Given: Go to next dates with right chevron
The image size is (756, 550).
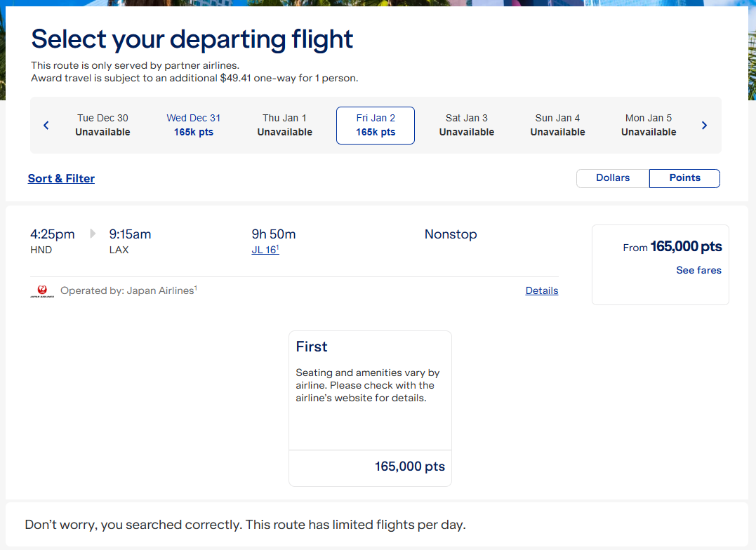Looking at the screenshot, I should [704, 126].
